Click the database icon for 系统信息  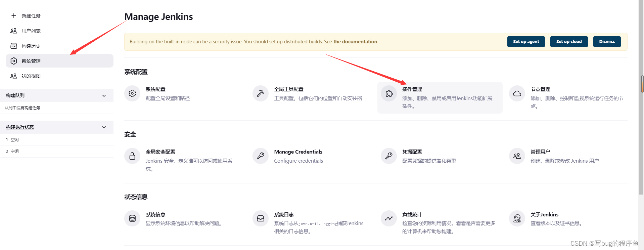(132, 218)
